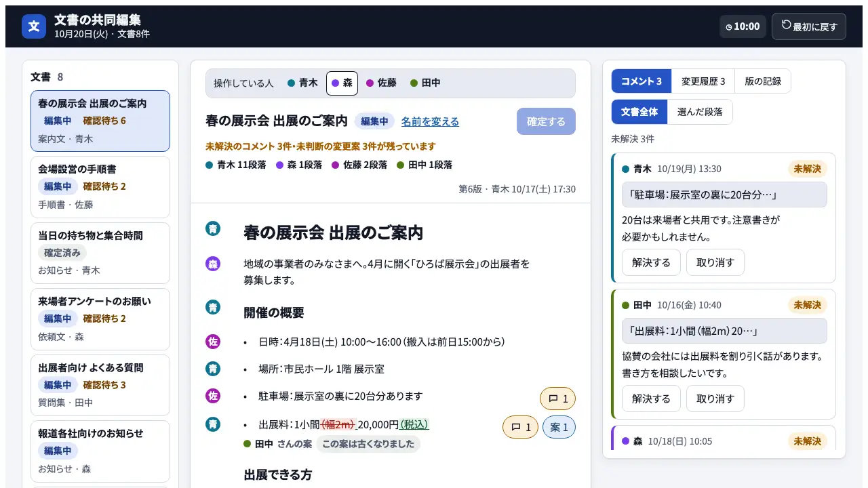Resolve 田中's comment with 解決する

[651, 399]
